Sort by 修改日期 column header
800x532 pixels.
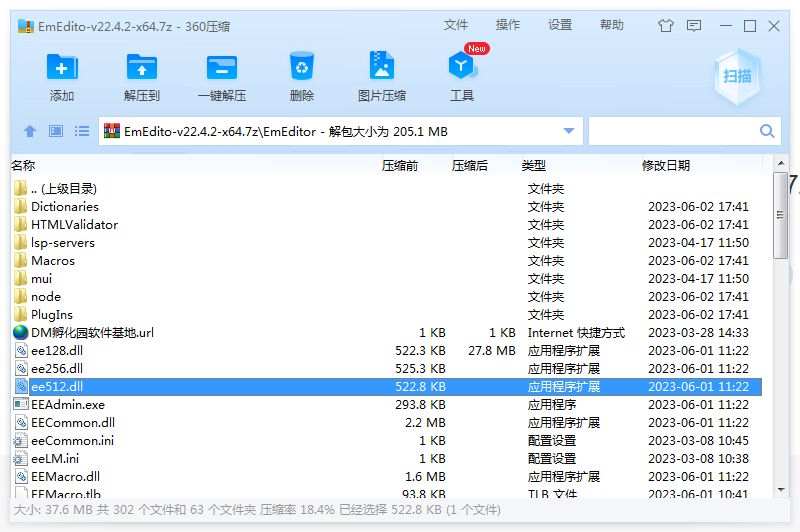666,165
